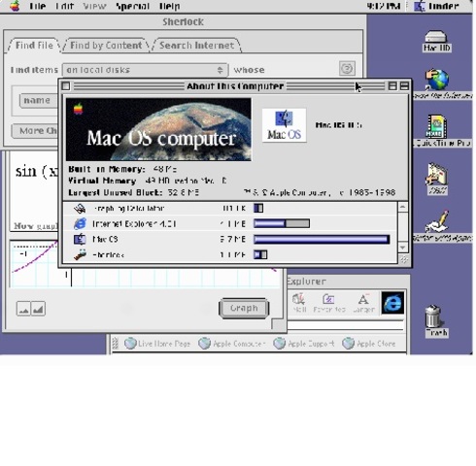Click the Mac OS logo in About window
The height and width of the screenshot is (466, 476).
point(284,125)
